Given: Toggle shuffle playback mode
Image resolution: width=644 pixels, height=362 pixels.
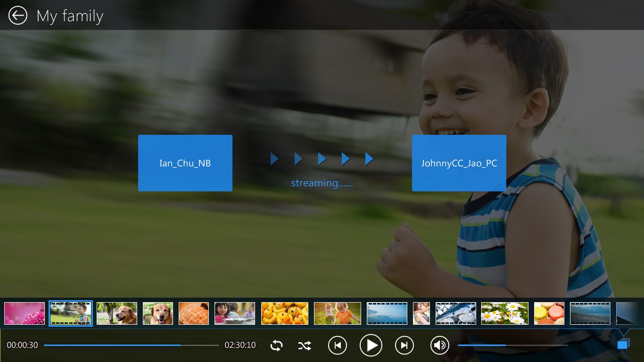Looking at the screenshot, I should [x=305, y=346].
